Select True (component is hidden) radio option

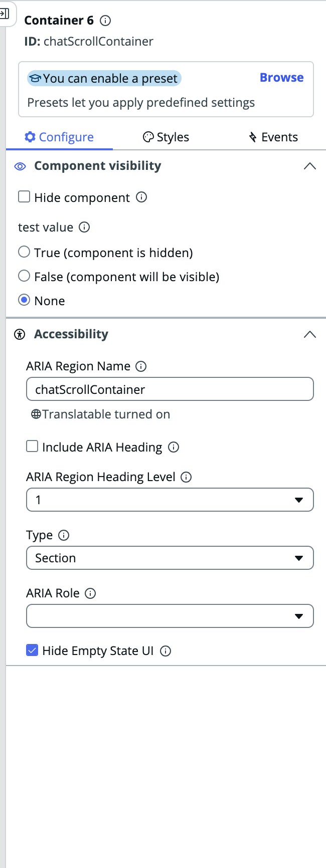tap(24, 252)
